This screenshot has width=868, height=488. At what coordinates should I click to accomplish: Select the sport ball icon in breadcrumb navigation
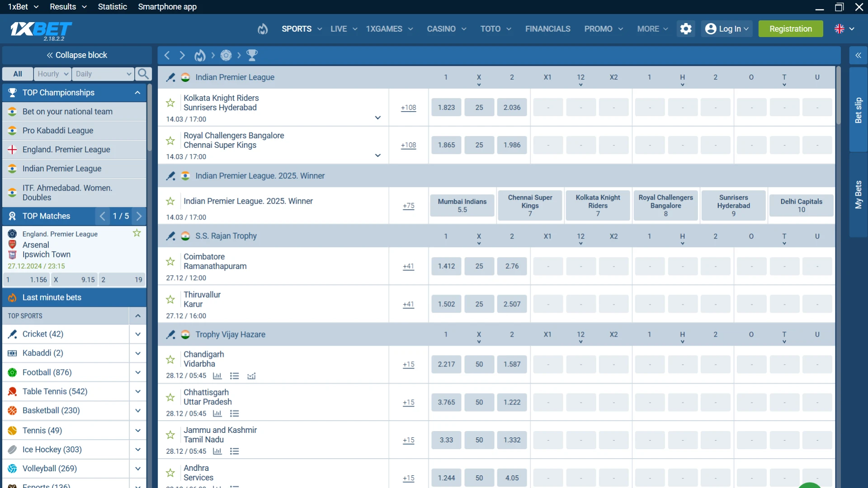[x=226, y=55]
